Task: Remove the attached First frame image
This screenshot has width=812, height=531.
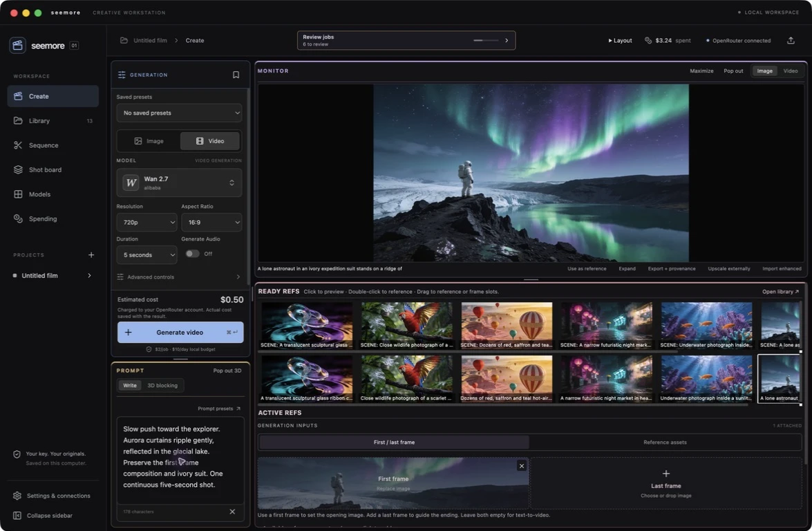Action: point(522,466)
